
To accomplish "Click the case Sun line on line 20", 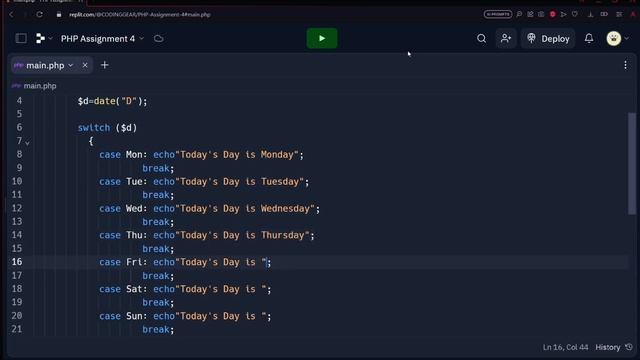I will pos(185,316).
